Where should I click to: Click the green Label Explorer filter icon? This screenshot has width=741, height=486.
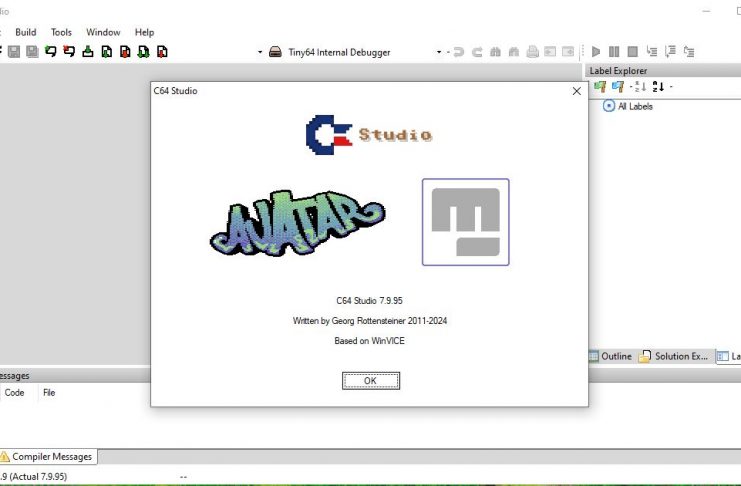pos(600,87)
